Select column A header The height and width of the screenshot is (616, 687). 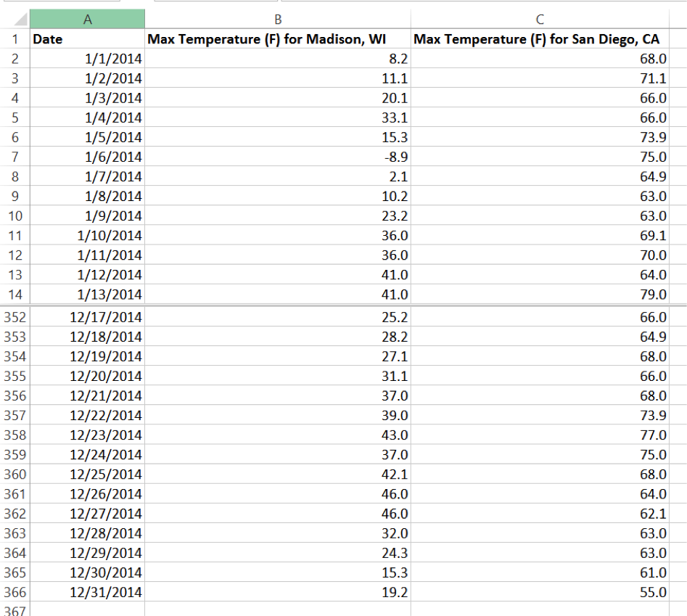[87, 20]
